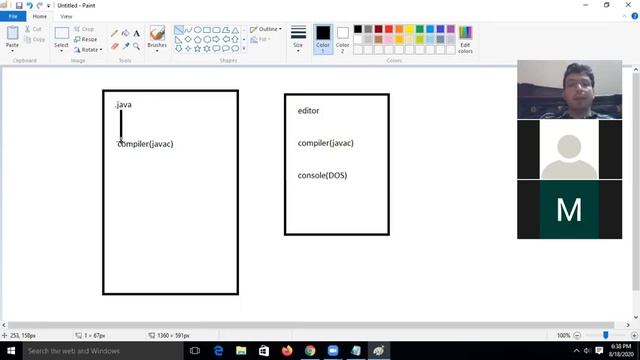
Task: Choose the Five-point star shape
Action: point(198,49)
